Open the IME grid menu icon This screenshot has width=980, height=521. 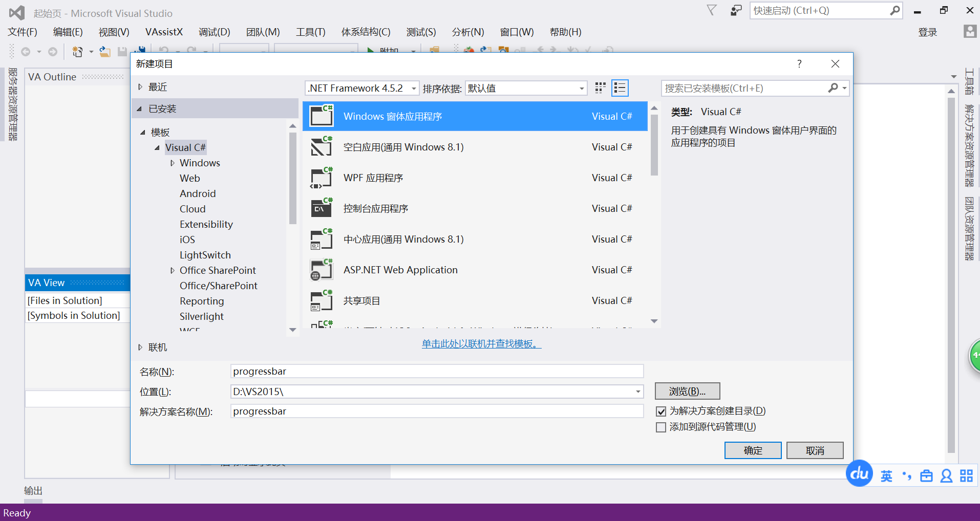click(x=967, y=476)
